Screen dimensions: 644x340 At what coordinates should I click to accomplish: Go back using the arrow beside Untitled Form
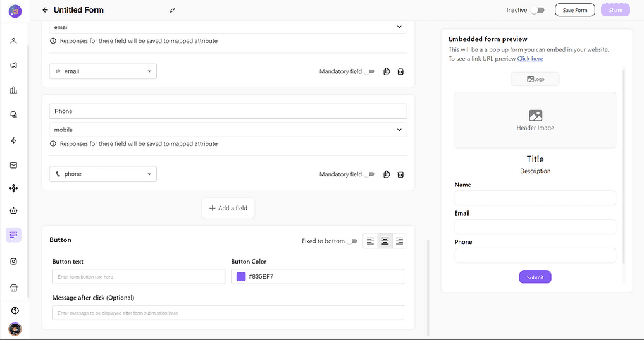(45, 10)
